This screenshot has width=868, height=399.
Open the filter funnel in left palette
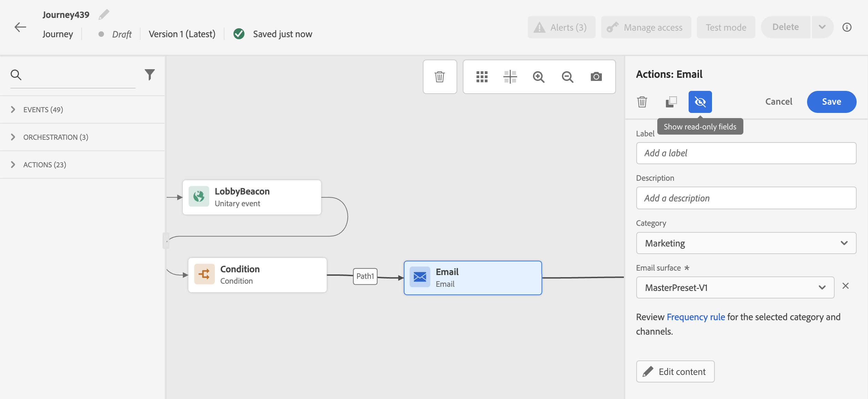click(x=149, y=74)
